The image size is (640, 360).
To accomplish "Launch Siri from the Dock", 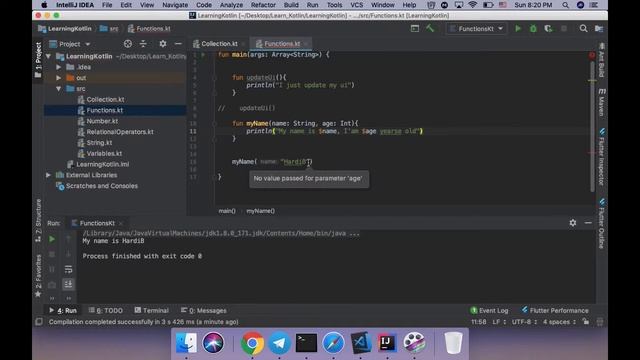I will [213, 343].
